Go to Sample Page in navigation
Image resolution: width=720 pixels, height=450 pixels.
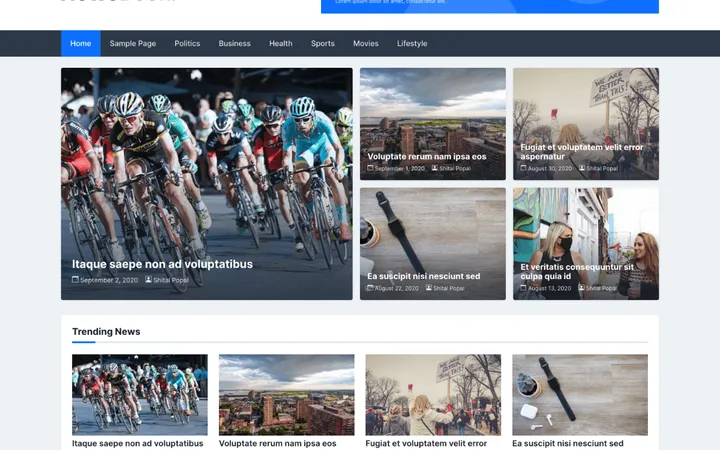point(133,44)
